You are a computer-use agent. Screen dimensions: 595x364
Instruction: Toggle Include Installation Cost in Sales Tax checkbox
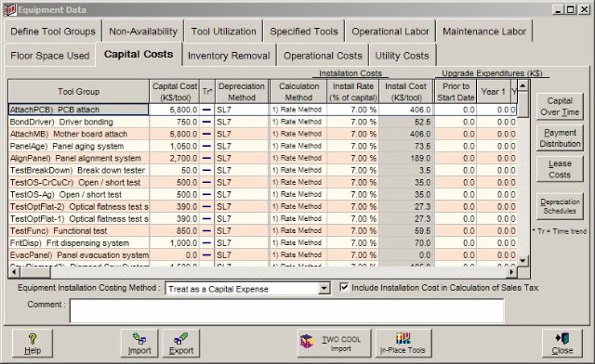tap(344, 288)
